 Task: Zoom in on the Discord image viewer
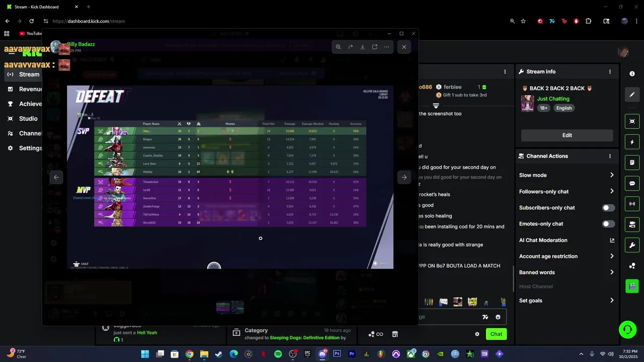[338, 47]
